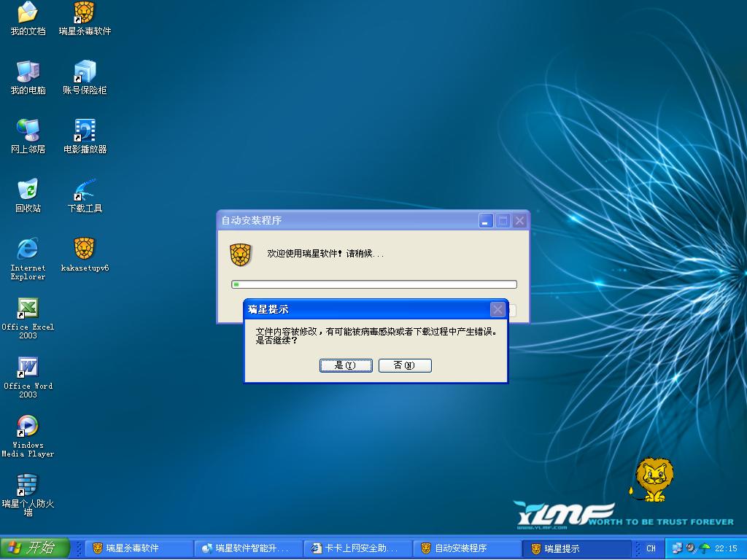The width and height of the screenshot is (747, 560).
Task: Click the Office Excel 2003 shortcut
Action: click(28, 318)
